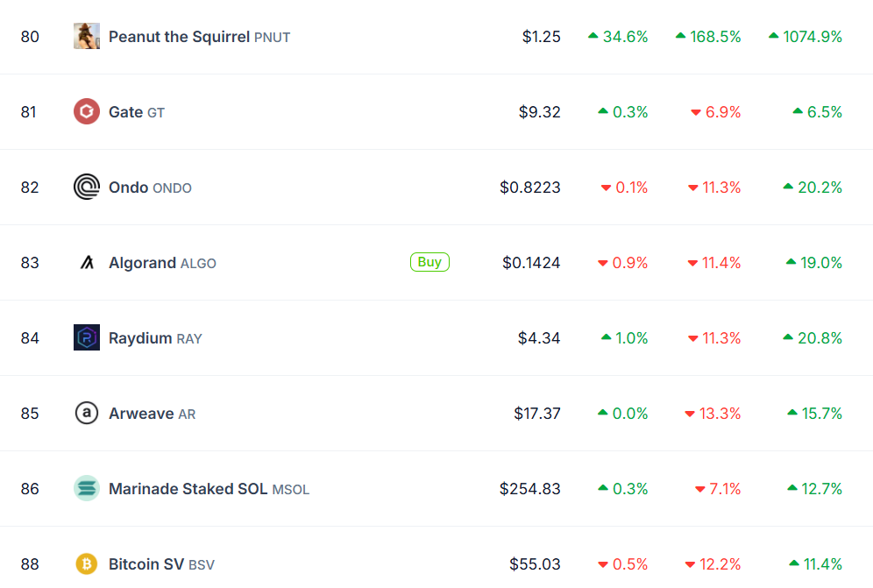
Task: Click the Marinade Staked SOL icon
Action: click(x=86, y=489)
